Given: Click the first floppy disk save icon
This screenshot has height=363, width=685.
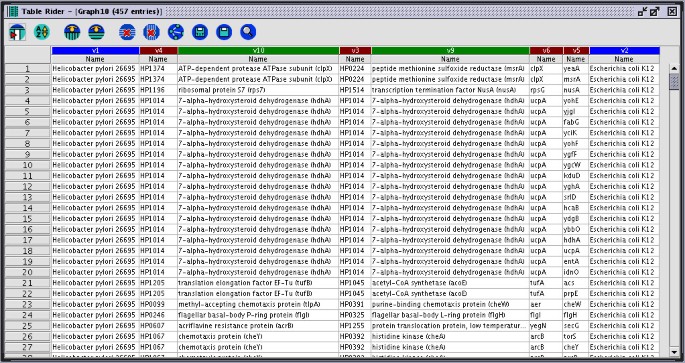Looking at the screenshot, I should 200,32.
